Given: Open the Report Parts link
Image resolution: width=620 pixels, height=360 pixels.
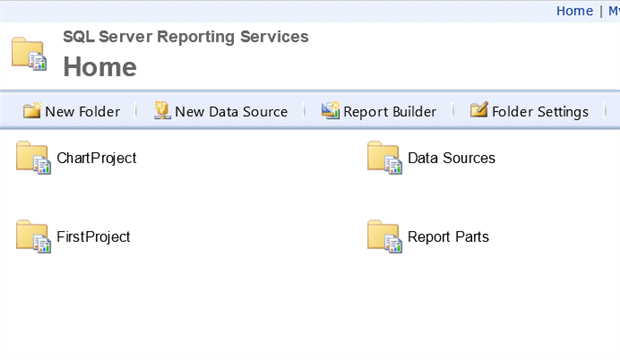Looking at the screenshot, I should click(x=448, y=237).
